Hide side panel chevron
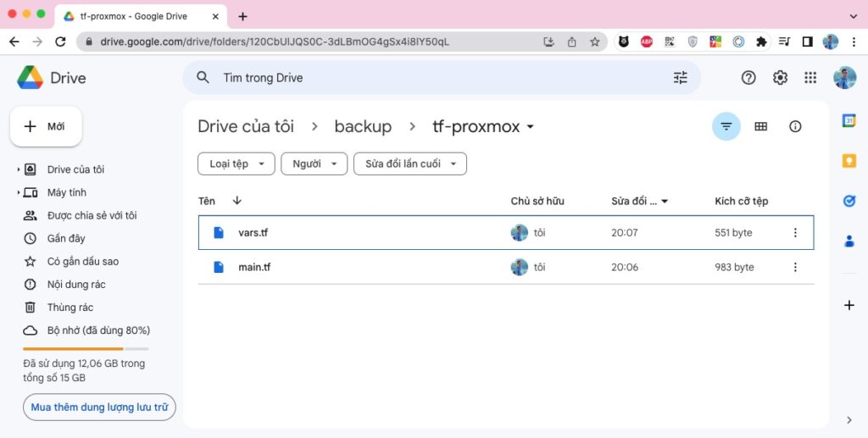Screen dimensions: 868x438 [x=849, y=420]
